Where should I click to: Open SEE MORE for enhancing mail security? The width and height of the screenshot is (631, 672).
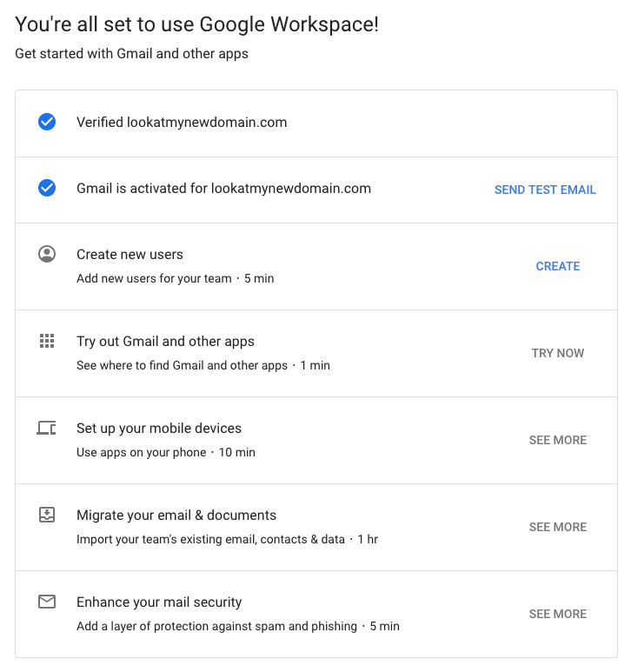pyautogui.click(x=557, y=614)
